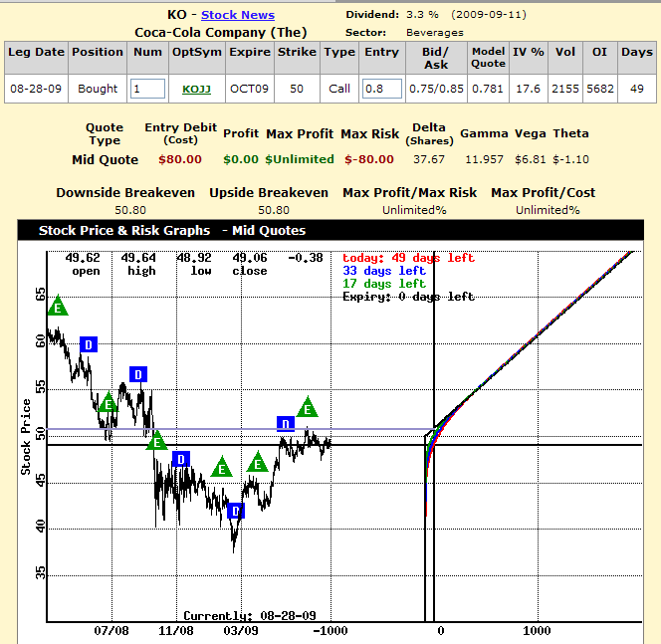
Task: Click the Entry price input field
Action: (382, 89)
